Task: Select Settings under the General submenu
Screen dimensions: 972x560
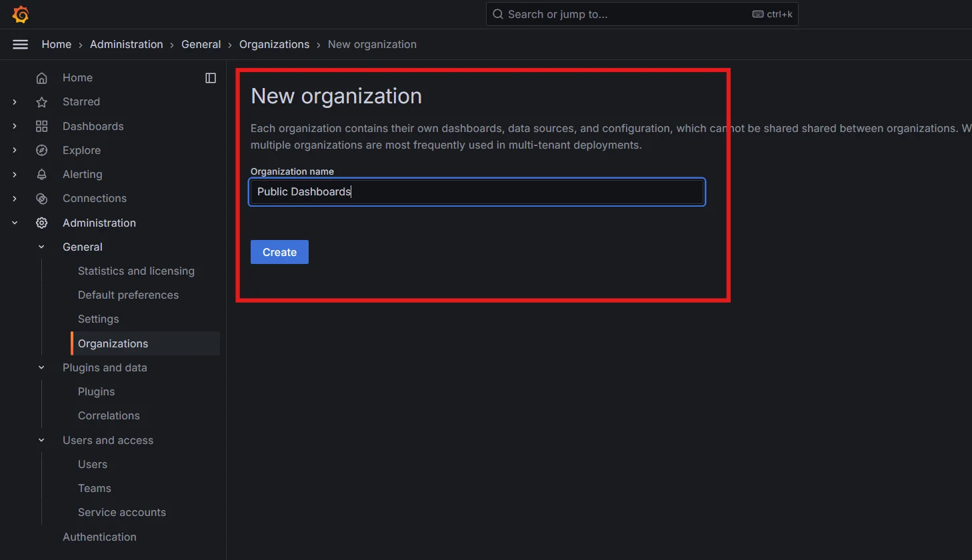Action: 98,319
